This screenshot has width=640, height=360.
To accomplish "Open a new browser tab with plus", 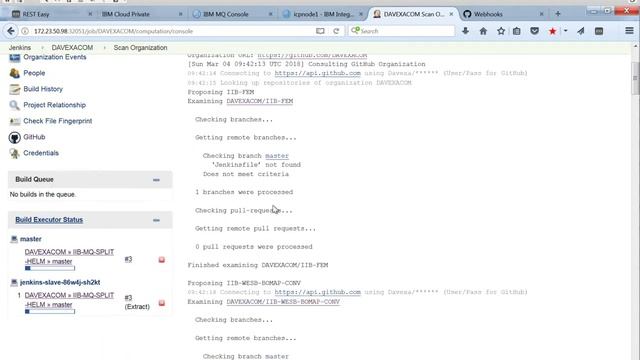I will [x=558, y=14].
